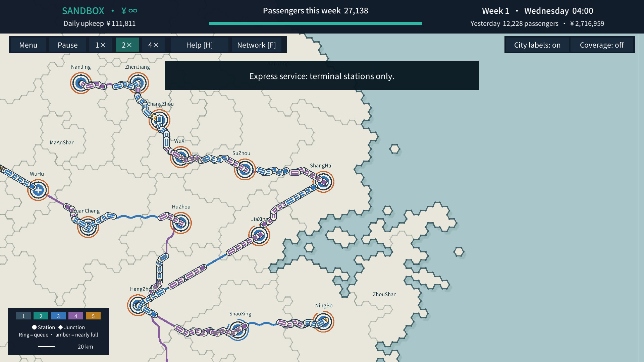Click the 20 km scale bar
The image size is (644, 362).
(x=46, y=346)
